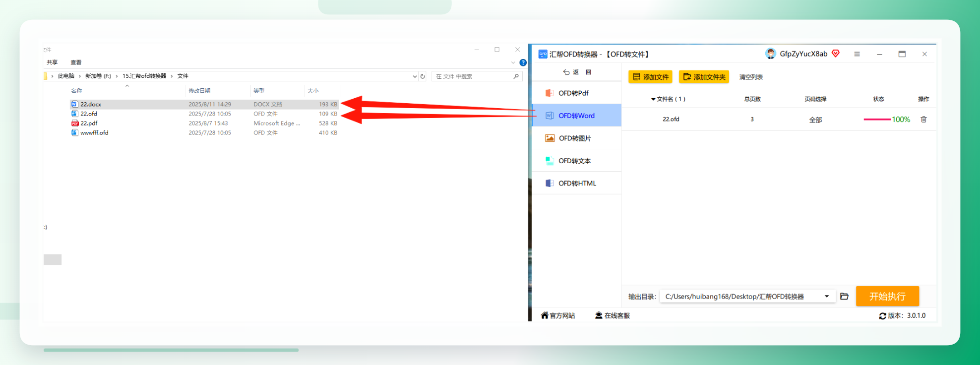
Task: Click the 返回 back button
Action: pyautogui.click(x=577, y=72)
